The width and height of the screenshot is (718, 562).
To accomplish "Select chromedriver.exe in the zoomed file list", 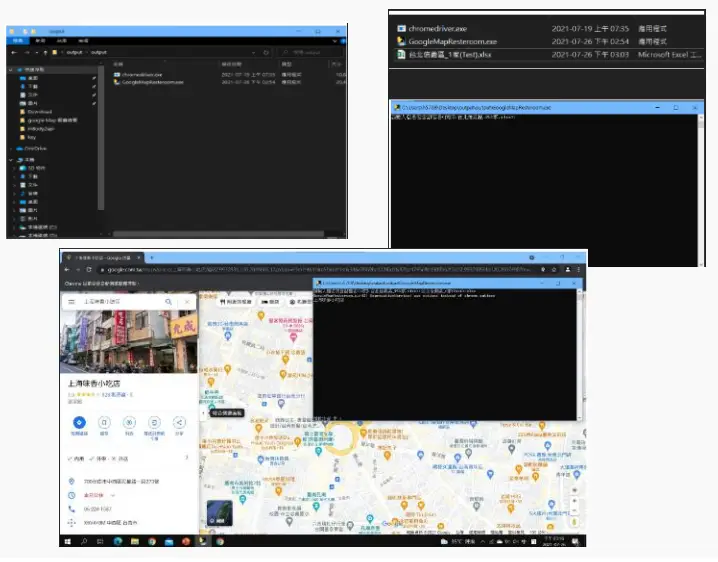I will click(x=438, y=29).
